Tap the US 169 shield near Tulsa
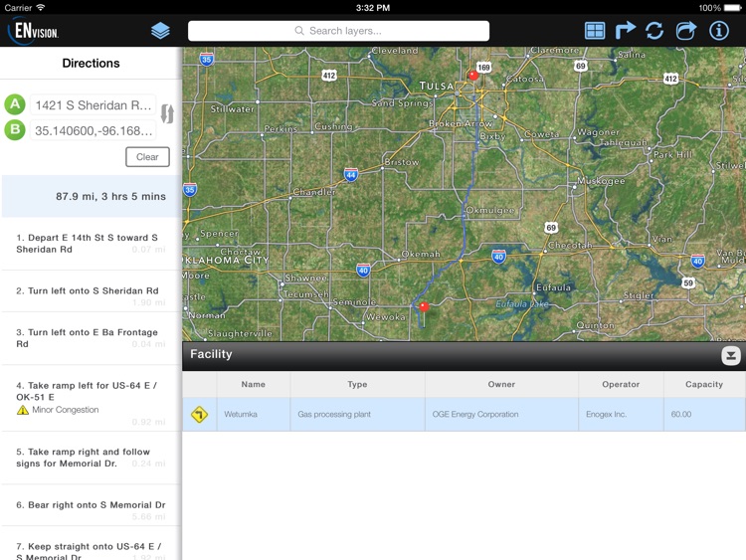 483,67
